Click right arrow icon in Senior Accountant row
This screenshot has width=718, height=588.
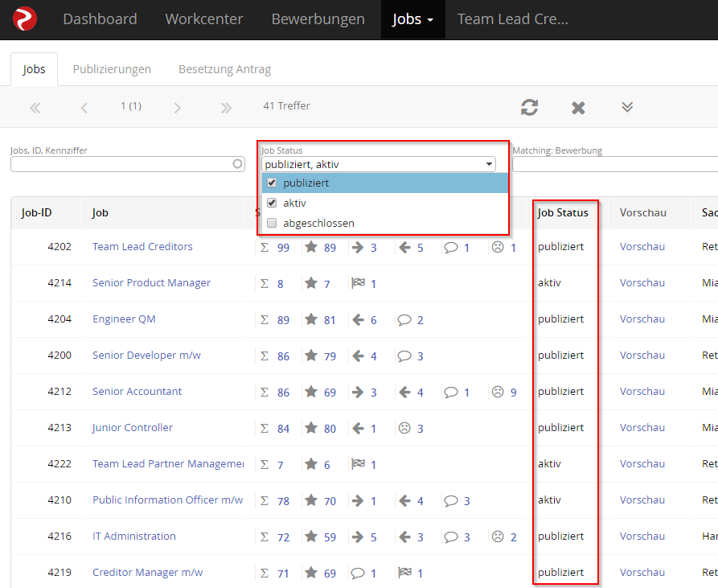[x=358, y=392]
